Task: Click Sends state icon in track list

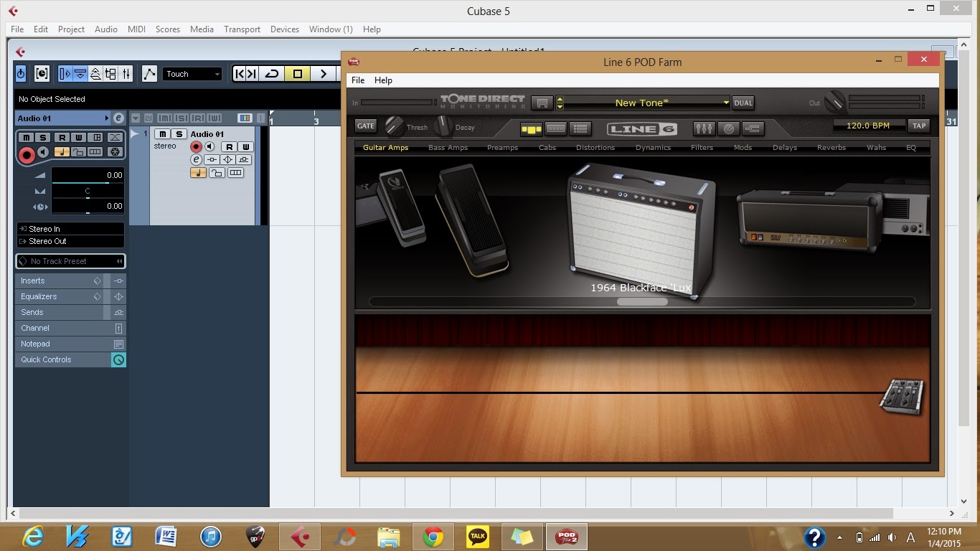Action: tap(245, 159)
